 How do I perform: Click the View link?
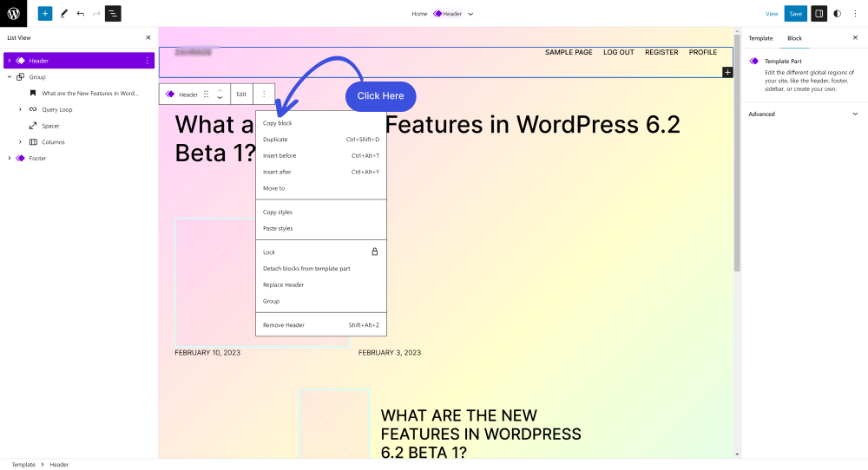(x=772, y=14)
